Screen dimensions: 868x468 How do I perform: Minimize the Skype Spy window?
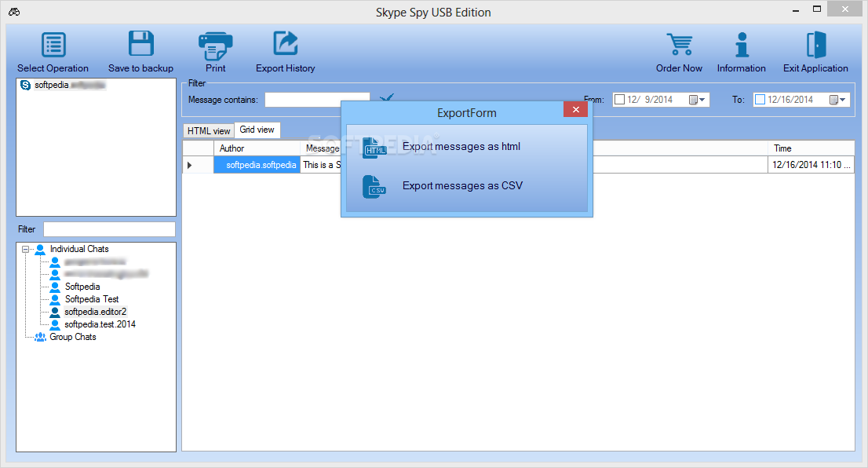[x=796, y=10]
